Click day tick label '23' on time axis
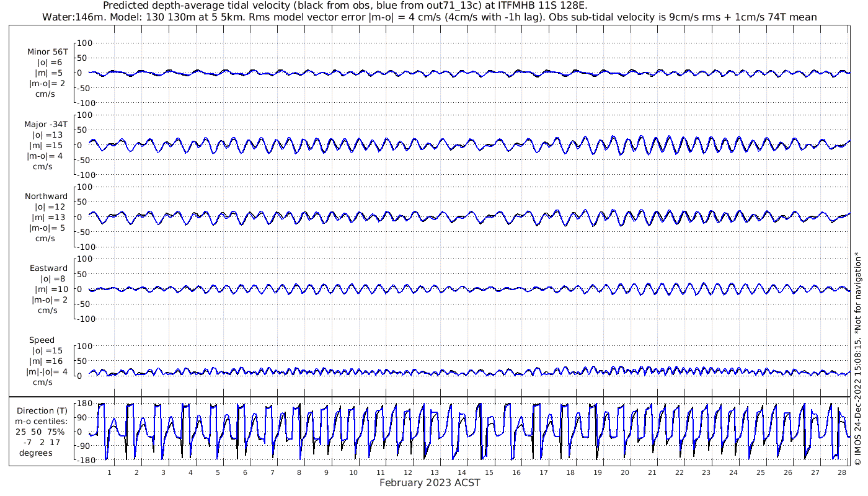The height and width of the screenshot is (496, 868). pyautogui.click(x=706, y=472)
